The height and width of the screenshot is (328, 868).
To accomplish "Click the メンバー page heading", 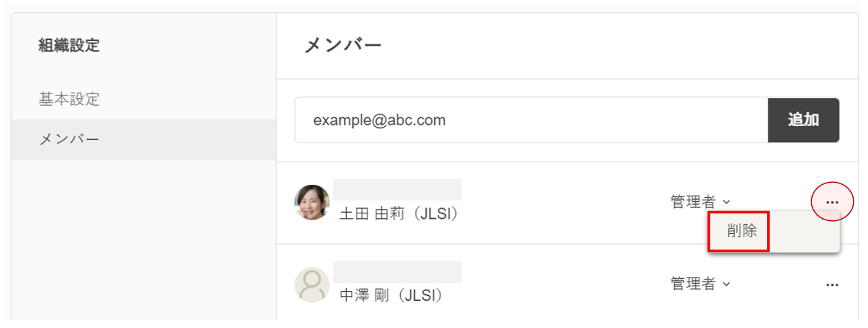I will click(x=342, y=46).
